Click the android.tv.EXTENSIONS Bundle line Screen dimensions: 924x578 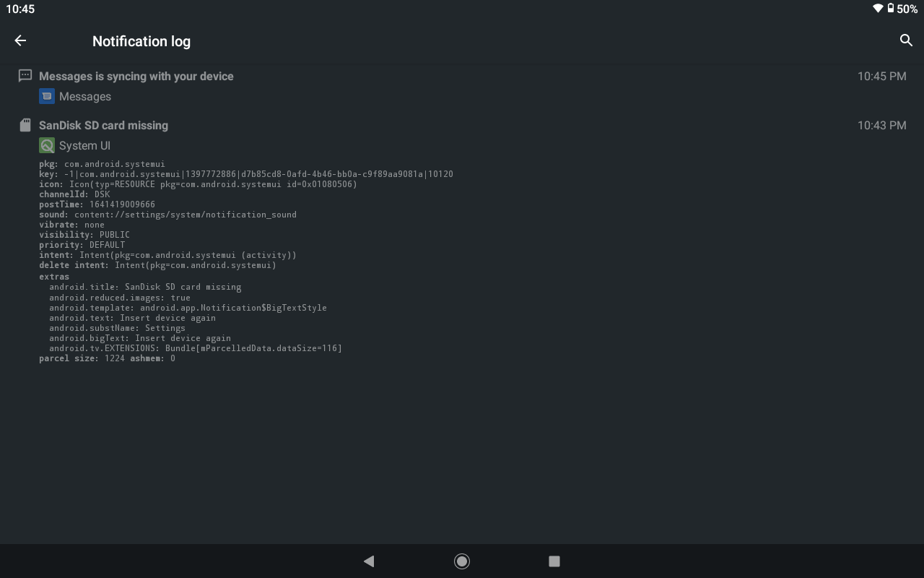click(196, 348)
